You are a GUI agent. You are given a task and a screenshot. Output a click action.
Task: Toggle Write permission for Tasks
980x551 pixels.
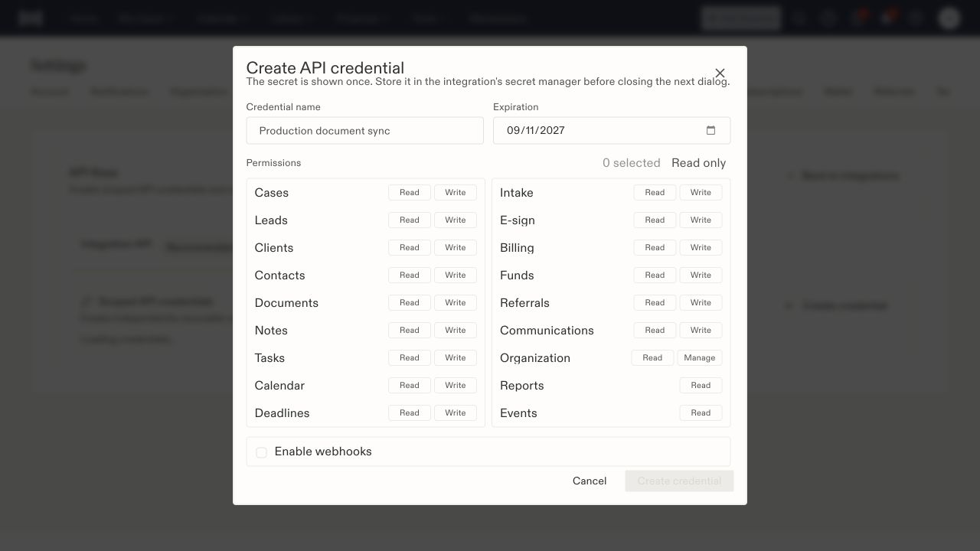point(456,358)
